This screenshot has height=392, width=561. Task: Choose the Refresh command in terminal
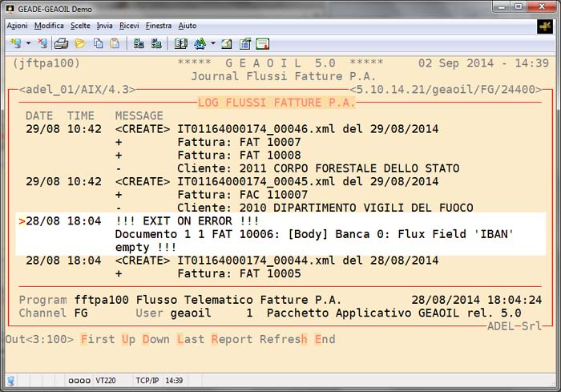click(284, 339)
